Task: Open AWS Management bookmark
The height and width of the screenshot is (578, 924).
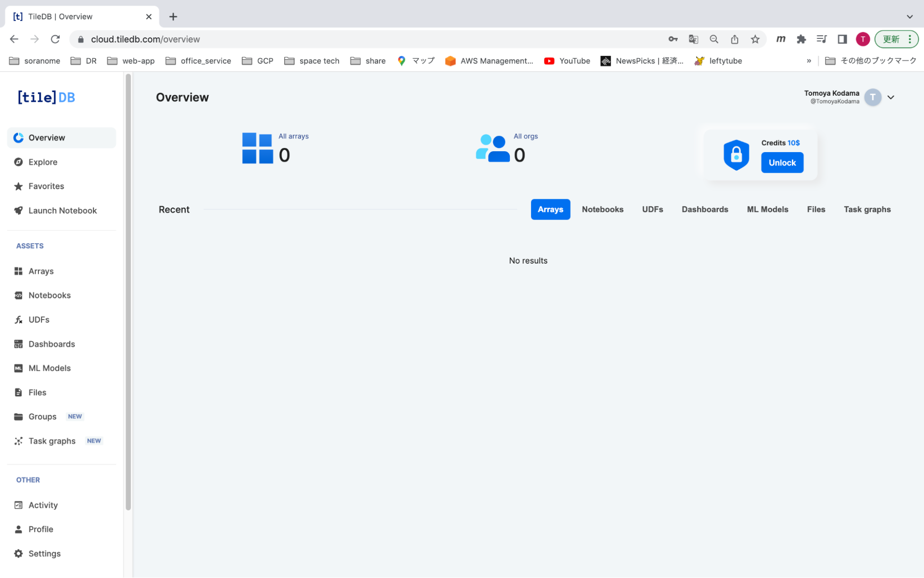Action: point(489,61)
